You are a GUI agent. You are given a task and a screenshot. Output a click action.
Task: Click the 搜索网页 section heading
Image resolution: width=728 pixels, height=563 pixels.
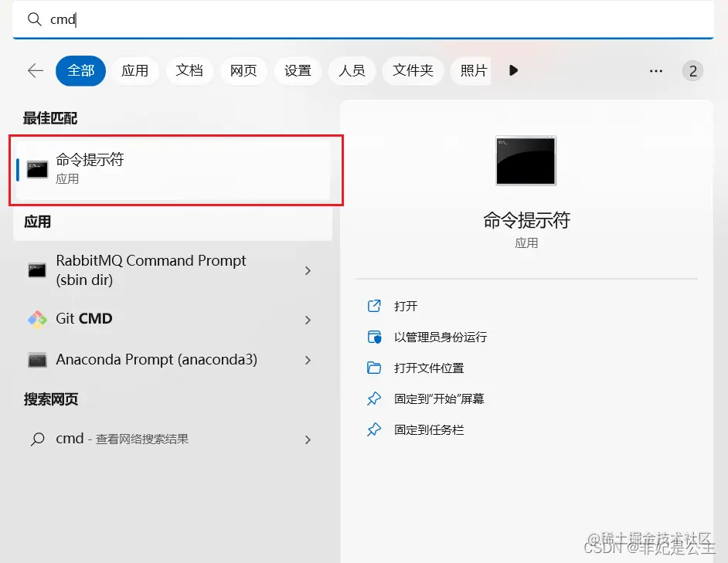(51, 399)
